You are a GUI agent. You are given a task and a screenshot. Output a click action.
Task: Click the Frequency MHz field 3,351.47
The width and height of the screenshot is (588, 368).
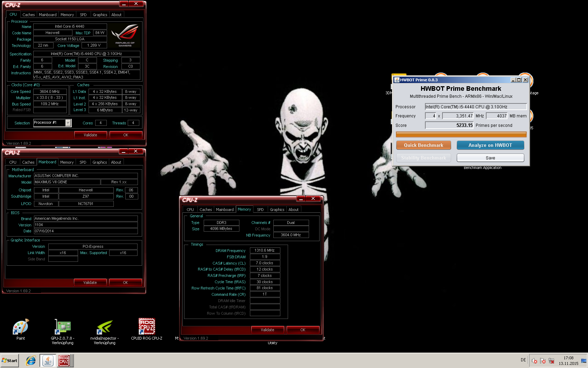pos(458,116)
